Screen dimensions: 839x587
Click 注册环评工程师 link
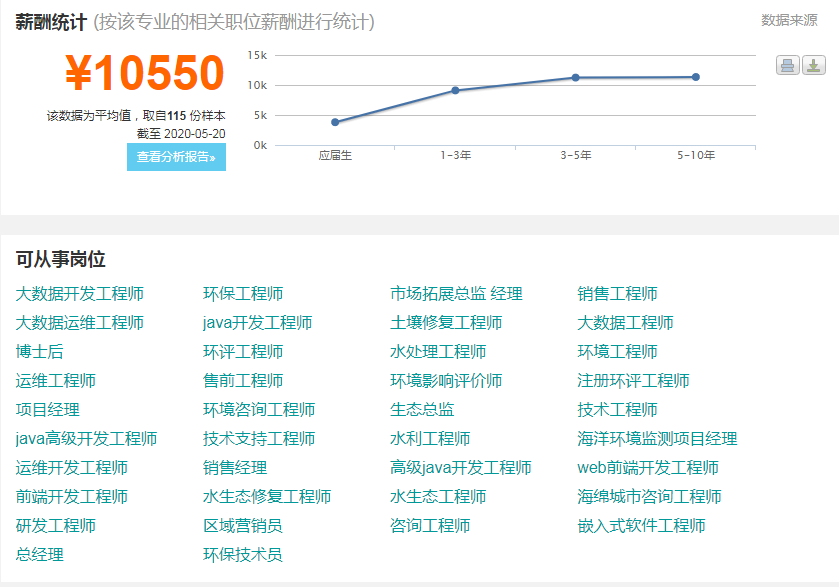[x=634, y=380]
